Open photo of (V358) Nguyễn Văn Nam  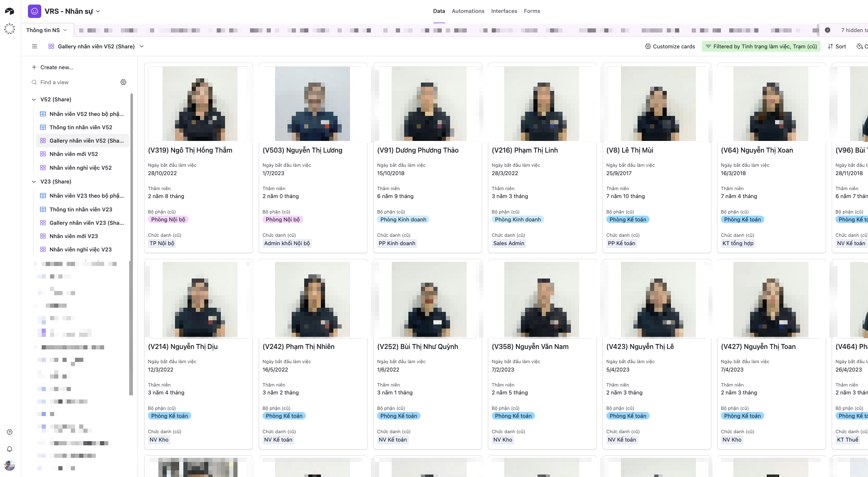[542, 299]
